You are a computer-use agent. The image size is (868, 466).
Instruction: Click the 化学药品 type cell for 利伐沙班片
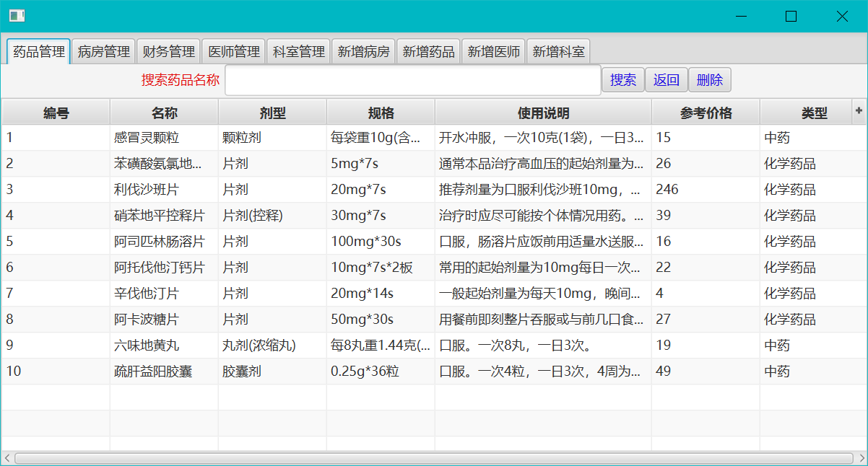[813, 190]
